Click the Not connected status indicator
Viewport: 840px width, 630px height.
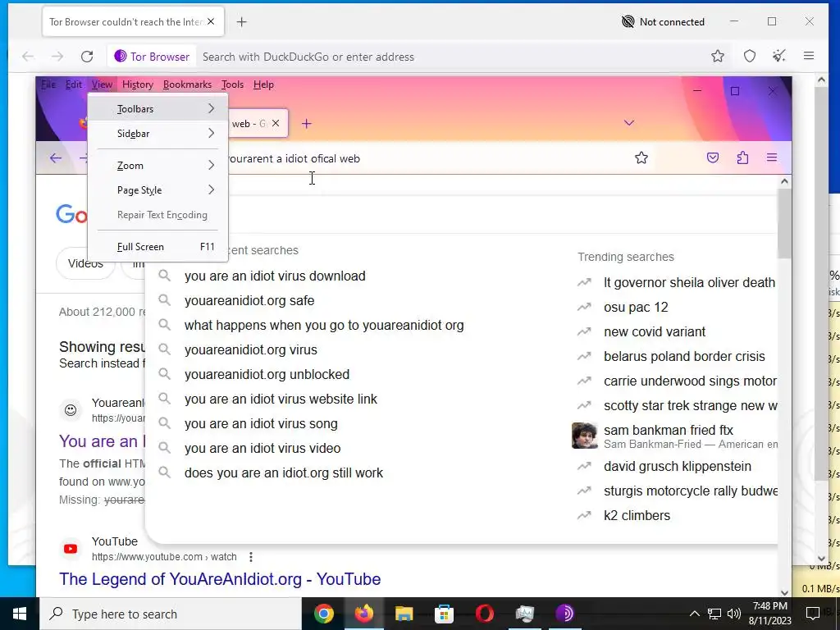[x=663, y=22]
